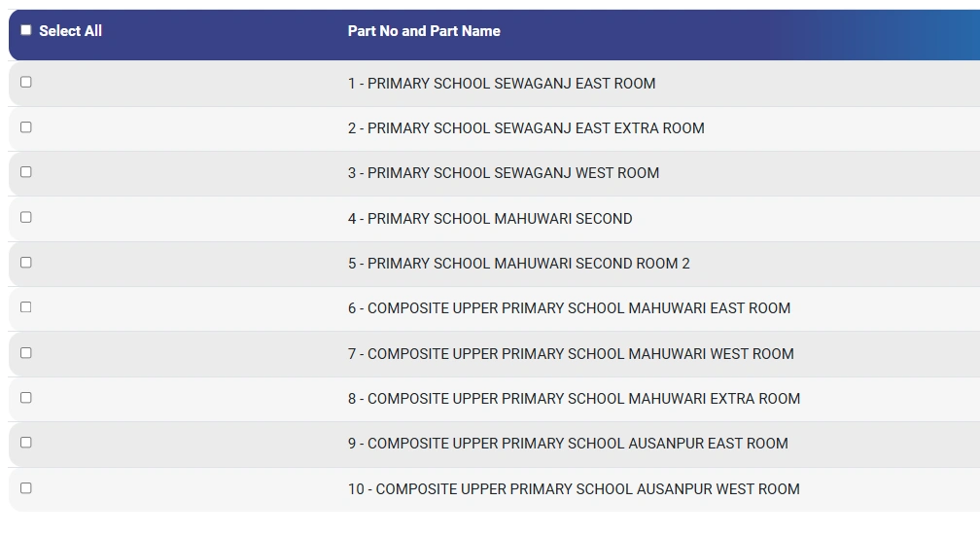Select checkbox for part 2 Sewaganj East Extra Room

point(26,126)
